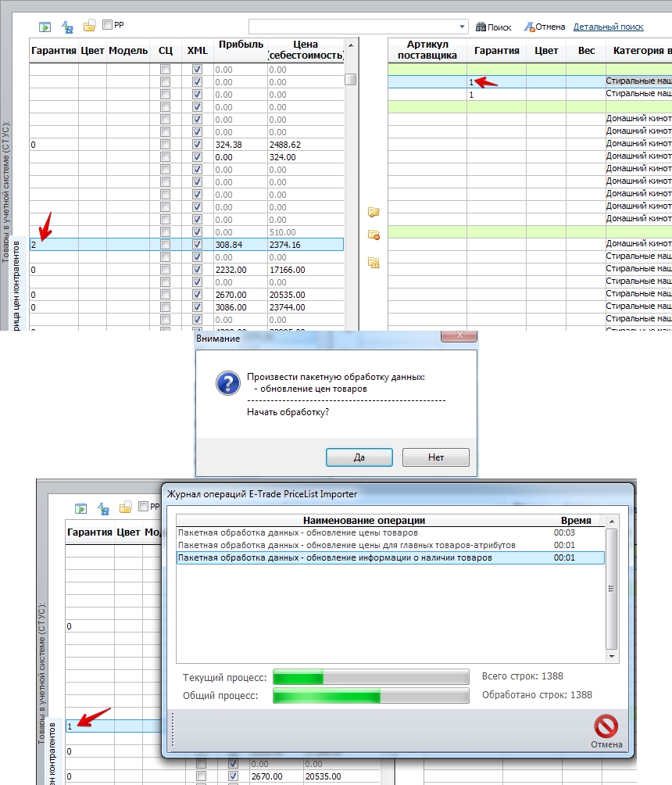Click blue Aa icon behind the journal window
This screenshot has height=785, width=672.
(x=103, y=509)
